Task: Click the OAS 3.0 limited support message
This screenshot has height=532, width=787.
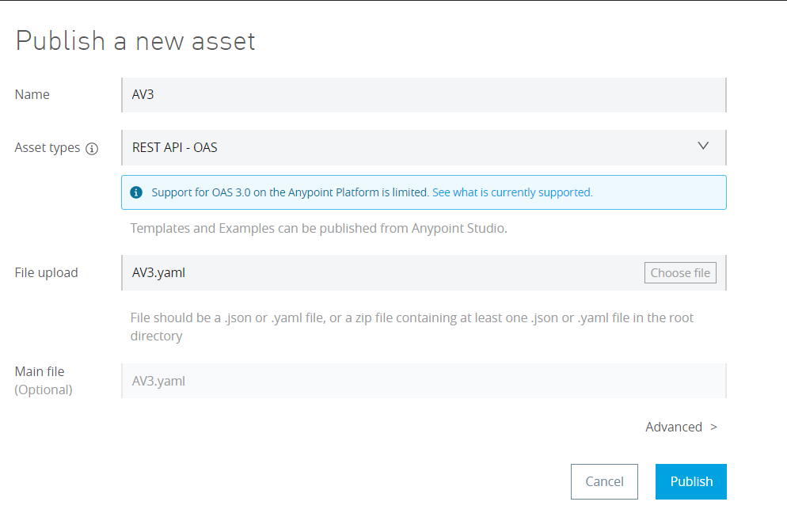Action: coord(290,192)
